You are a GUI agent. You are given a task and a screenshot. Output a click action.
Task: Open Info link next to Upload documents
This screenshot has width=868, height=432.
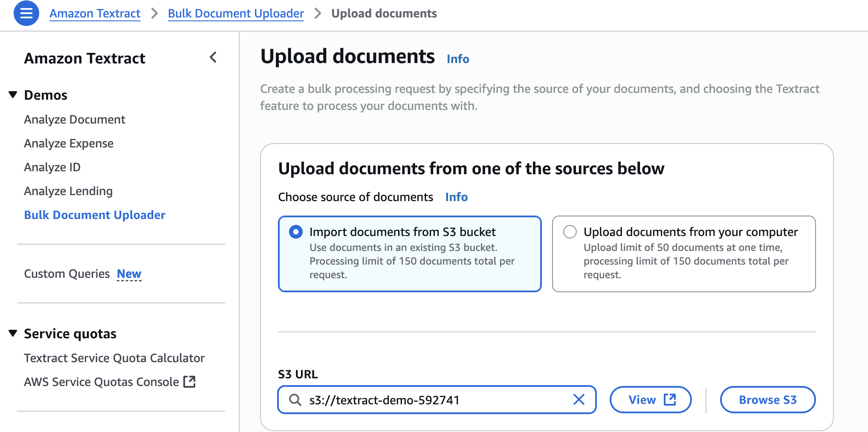click(458, 59)
